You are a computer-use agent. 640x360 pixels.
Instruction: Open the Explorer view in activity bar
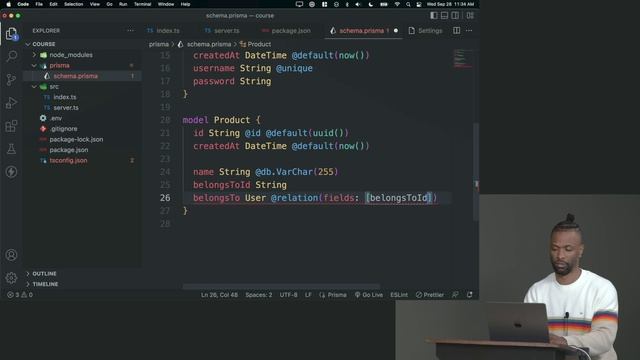tap(11, 33)
